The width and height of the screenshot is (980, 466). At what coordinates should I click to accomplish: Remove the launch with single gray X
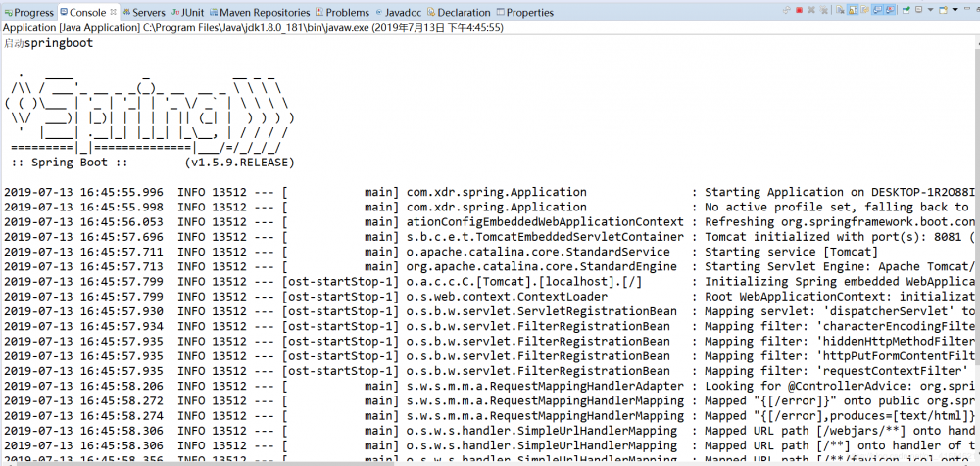[x=811, y=10]
